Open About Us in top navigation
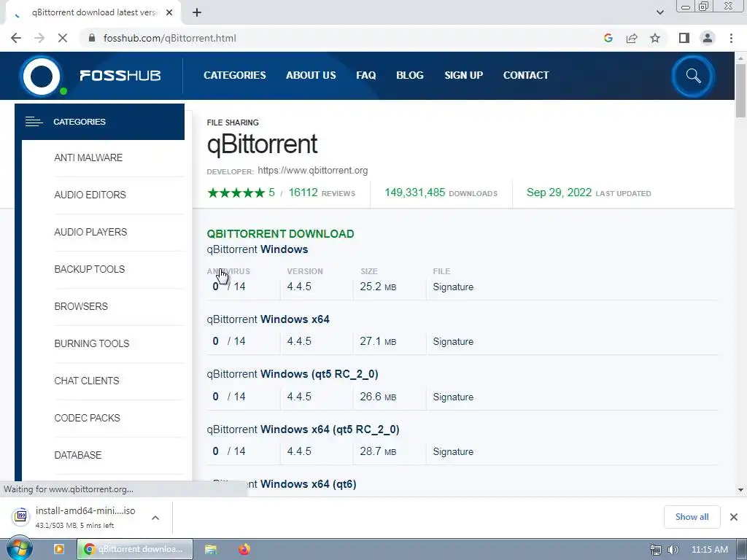Screen dimensions: 747x560 click(311, 75)
